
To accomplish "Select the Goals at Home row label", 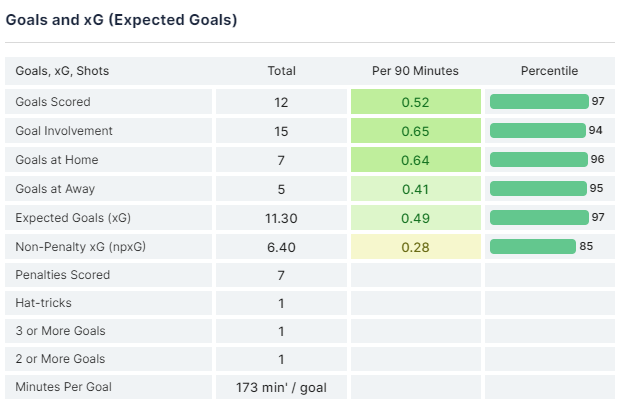I will 56,160.
